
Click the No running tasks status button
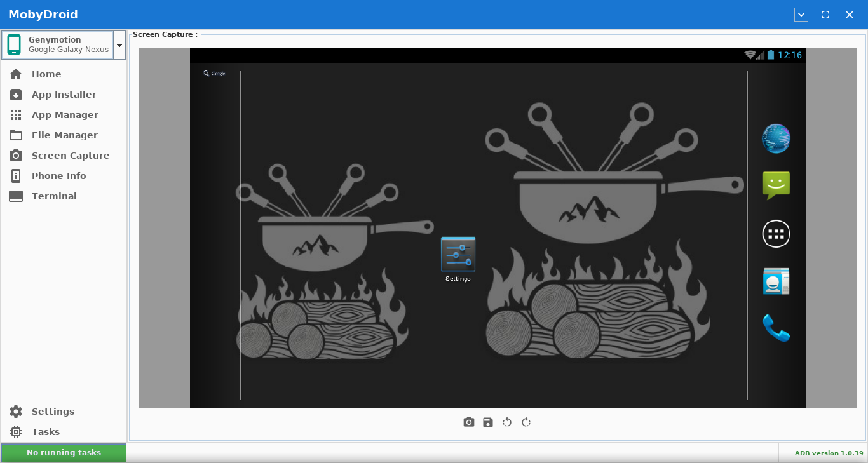[x=64, y=453]
